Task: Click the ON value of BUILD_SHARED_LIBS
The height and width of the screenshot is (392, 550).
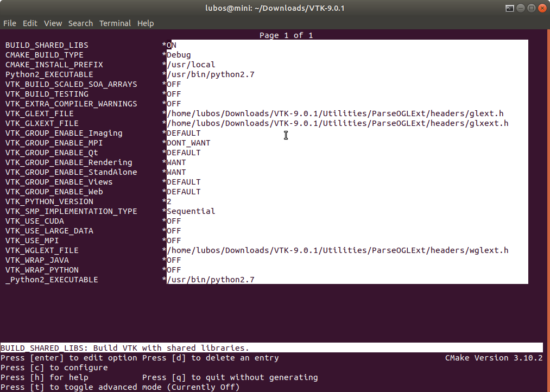Action: [x=172, y=45]
